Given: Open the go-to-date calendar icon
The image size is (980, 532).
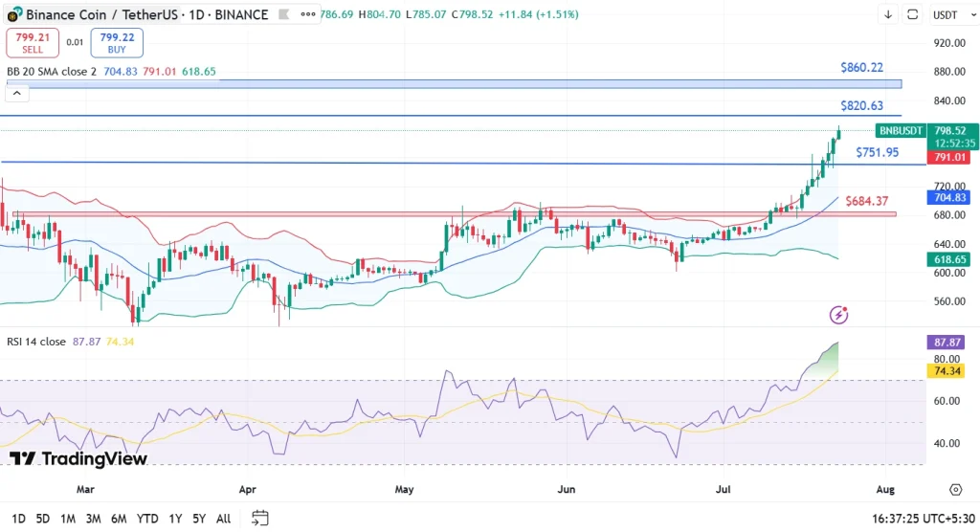Looking at the screenshot, I should (260, 518).
